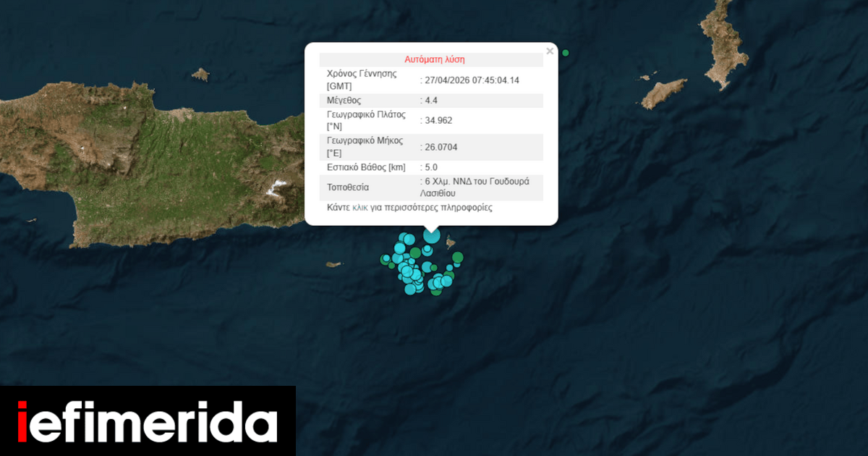Viewport: 868px width, 456px height.
Task: Select the bottom-most teal marker in the cluster
Action: coord(410,290)
